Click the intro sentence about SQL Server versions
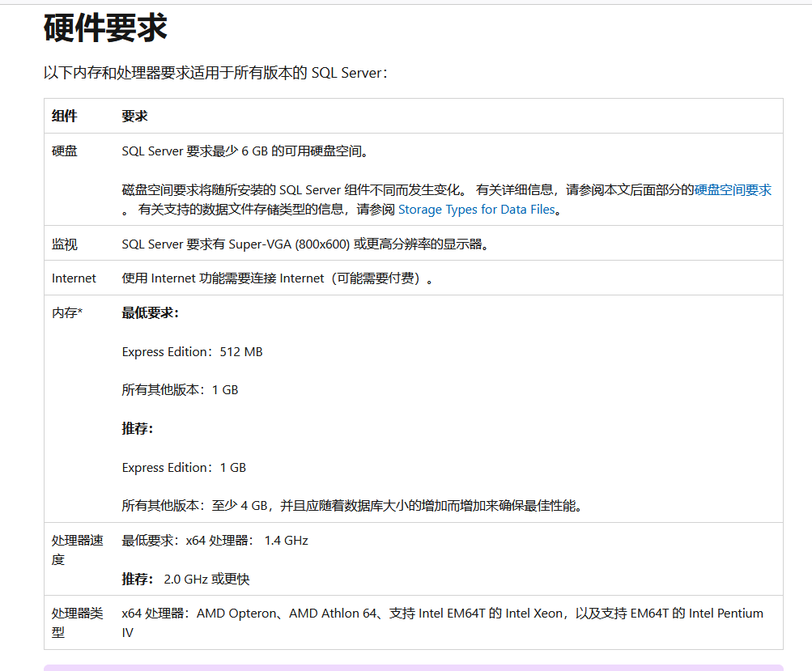This screenshot has width=812, height=671. click(215, 73)
